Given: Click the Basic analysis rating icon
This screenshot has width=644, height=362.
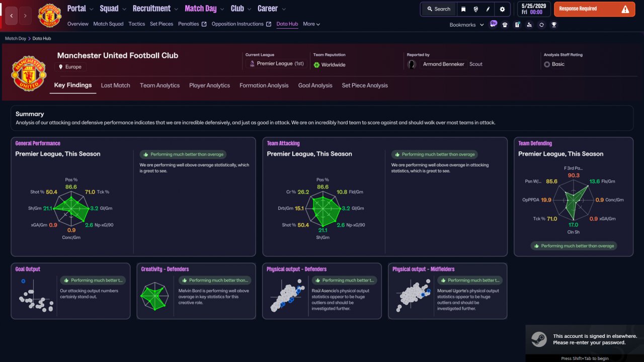Looking at the screenshot, I should pos(547,64).
